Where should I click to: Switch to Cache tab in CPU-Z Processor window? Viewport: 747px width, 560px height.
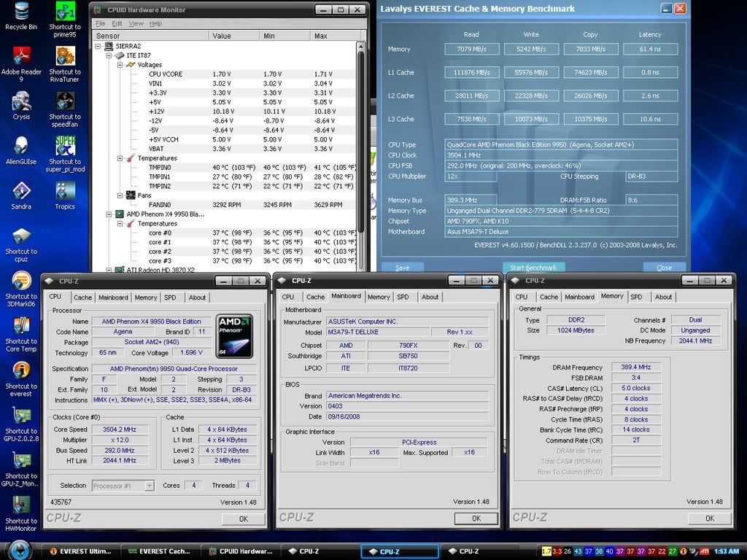[x=82, y=297]
